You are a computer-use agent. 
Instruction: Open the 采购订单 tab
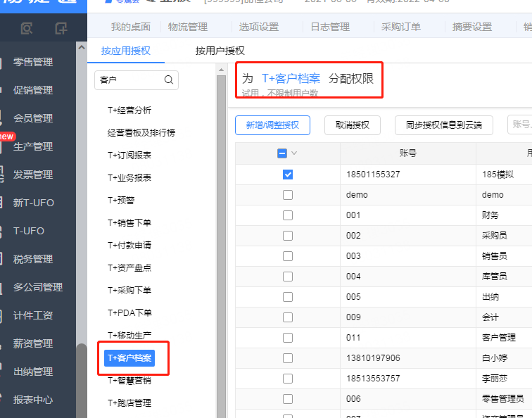(x=401, y=27)
